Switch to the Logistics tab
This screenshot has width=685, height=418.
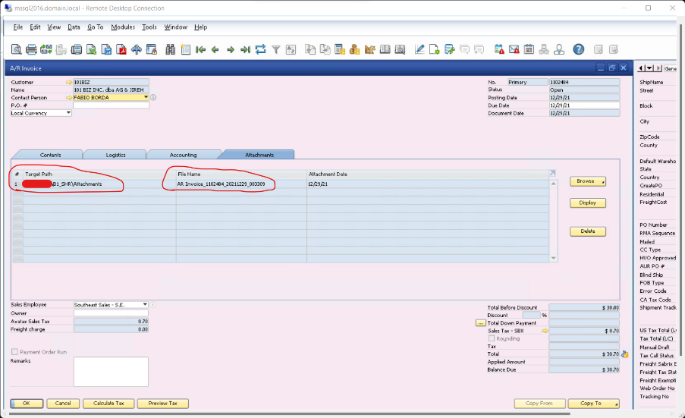[x=115, y=155]
